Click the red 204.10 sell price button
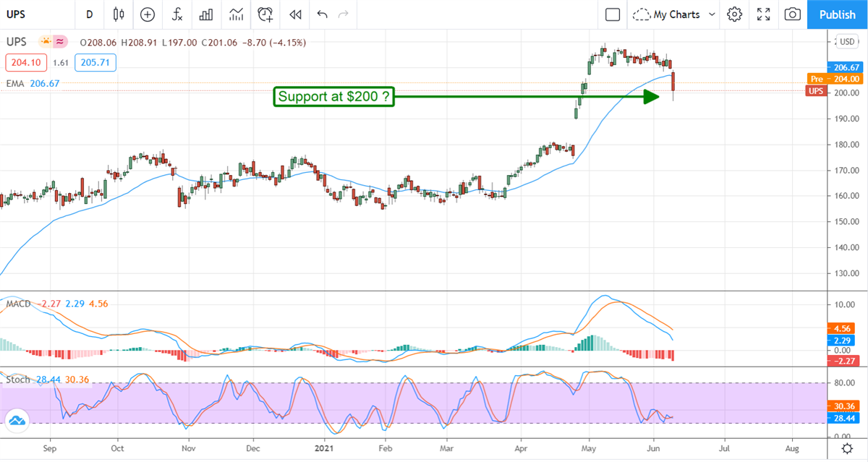The height and width of the screenshot is (462, 868). pos(26,63)
